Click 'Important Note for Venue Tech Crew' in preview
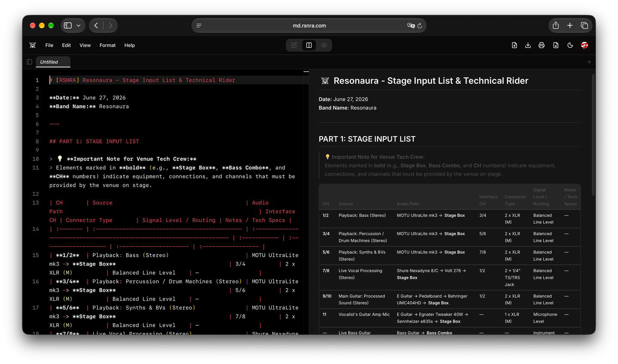The image size is (618, 364). (378, 157)
